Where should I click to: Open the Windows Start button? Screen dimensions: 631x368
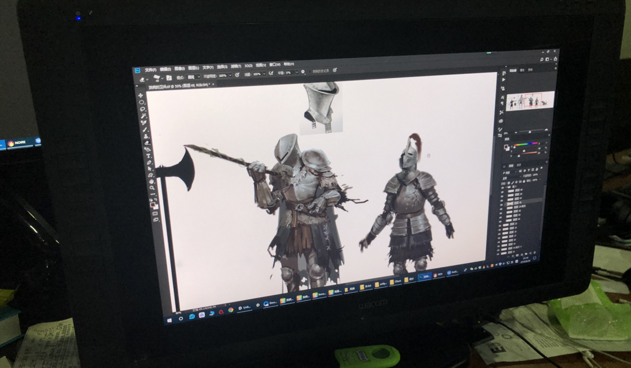coord(169,320)
